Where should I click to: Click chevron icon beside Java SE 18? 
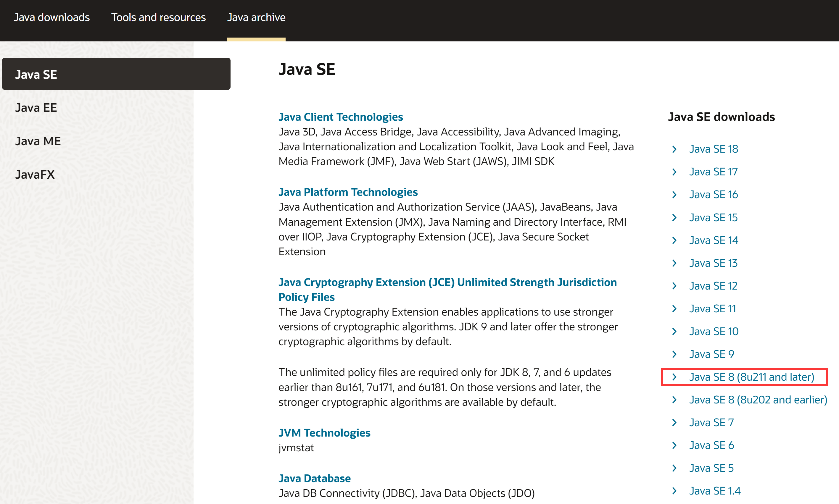674,149
